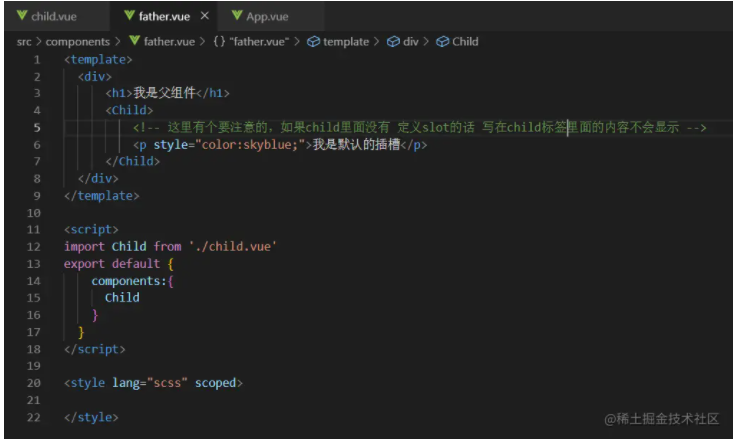Click the closing </template> tag
The height and width of the screenshot is (439, 733).
pos(102,196)
